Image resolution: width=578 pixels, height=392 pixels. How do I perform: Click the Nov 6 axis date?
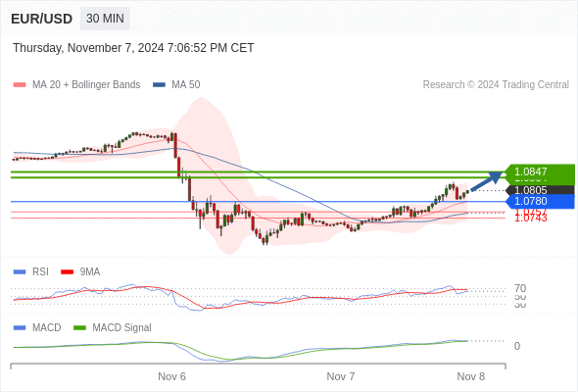(171, 376)
